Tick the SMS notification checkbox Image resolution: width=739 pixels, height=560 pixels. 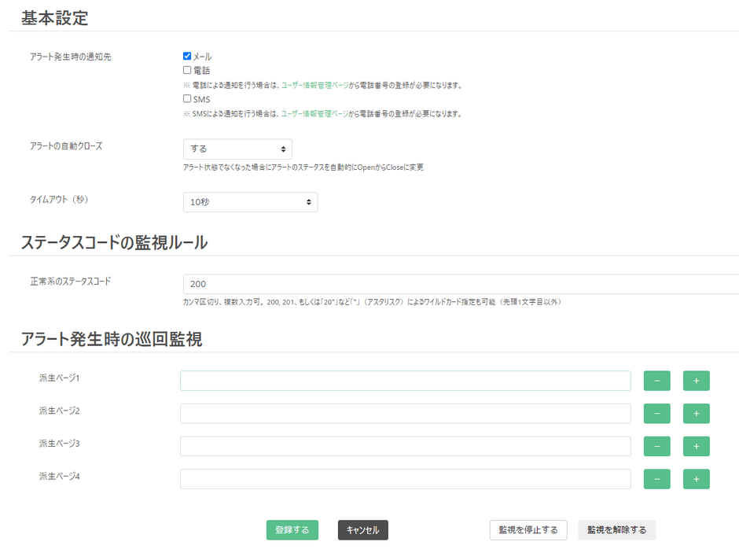(187, 99)
